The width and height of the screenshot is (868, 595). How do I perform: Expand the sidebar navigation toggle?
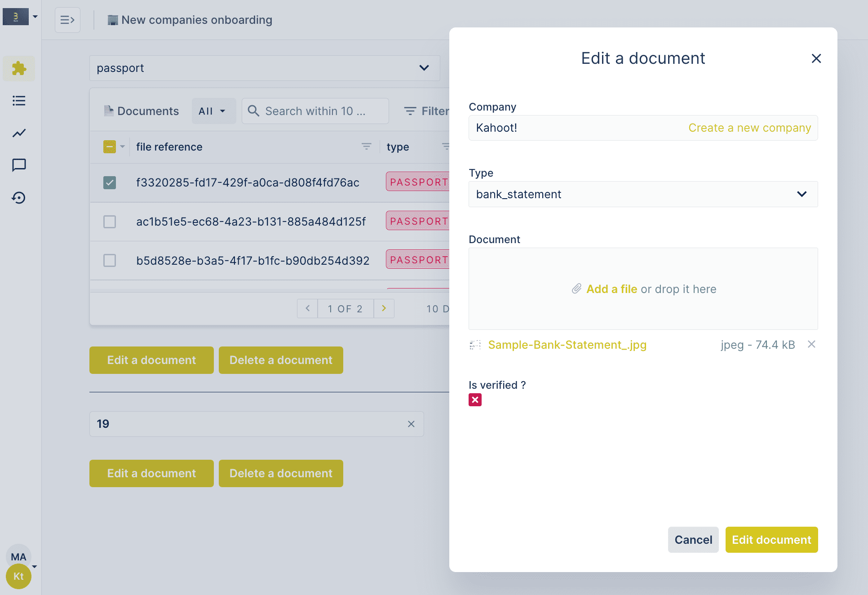67,20
